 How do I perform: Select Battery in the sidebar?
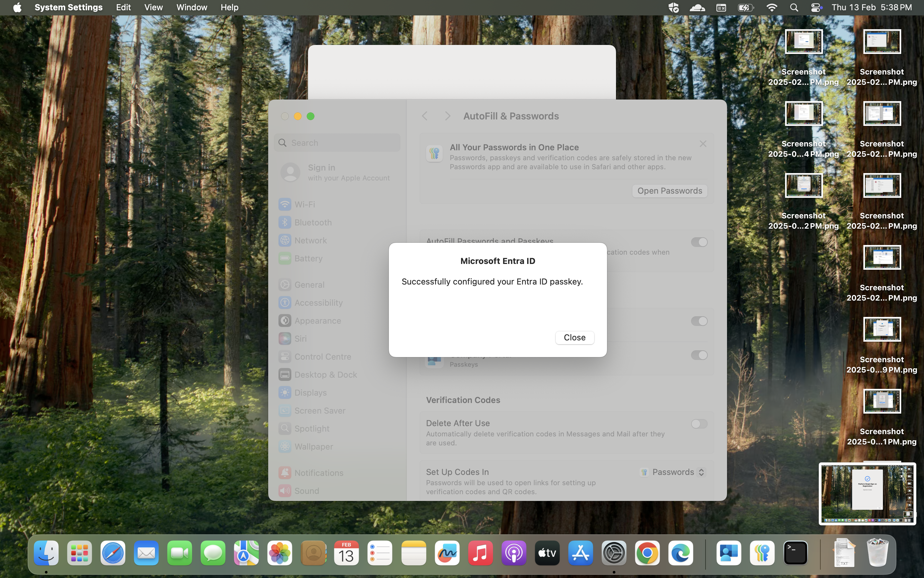pyautogui.click(x=337, y=258)
